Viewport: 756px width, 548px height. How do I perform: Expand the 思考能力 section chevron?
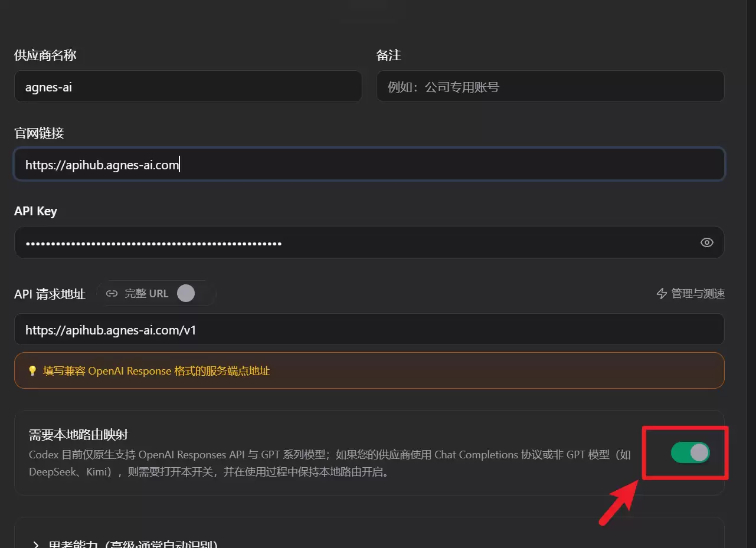tap(36, 544)
